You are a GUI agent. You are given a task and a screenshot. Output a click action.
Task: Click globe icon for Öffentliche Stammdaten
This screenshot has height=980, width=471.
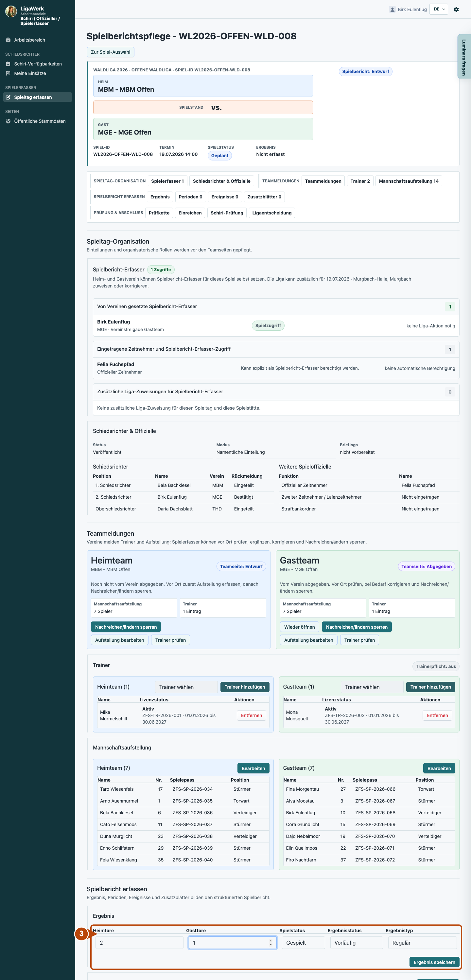8,121
